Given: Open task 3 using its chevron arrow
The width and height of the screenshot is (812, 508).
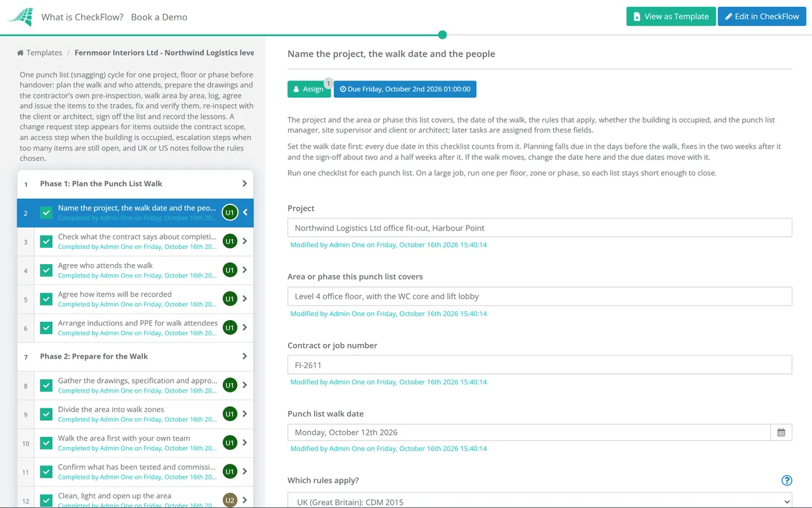Looking at the screenshot, I should pos(245,241).
